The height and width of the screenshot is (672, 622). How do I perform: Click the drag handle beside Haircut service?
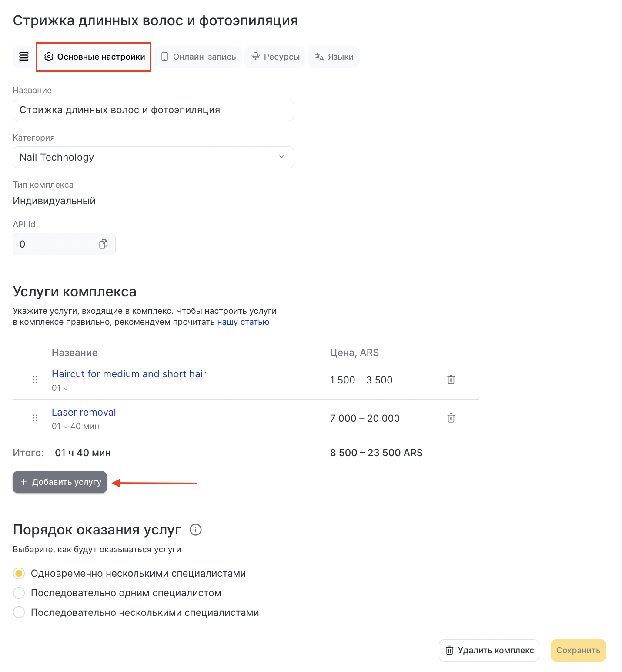click(x=35, y=380)
